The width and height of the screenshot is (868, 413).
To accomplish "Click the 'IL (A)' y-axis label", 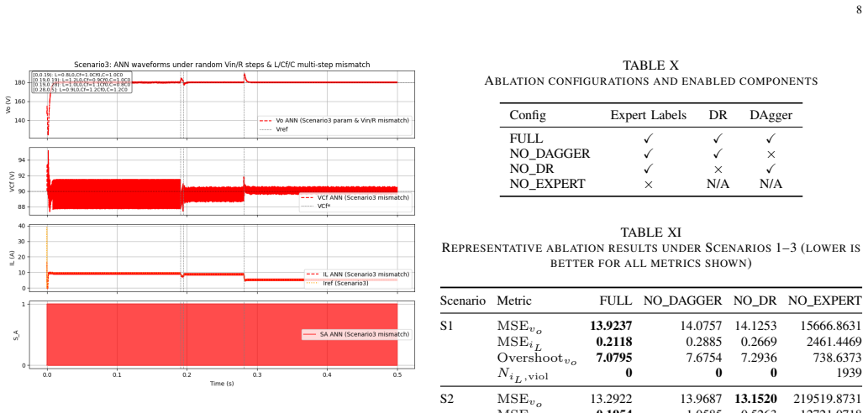I will click(12, 258).
